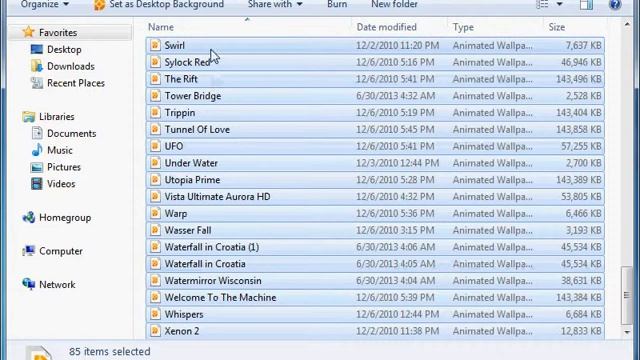
Task: Click the vertical scrollbar thumb
Action: point(627,295)
